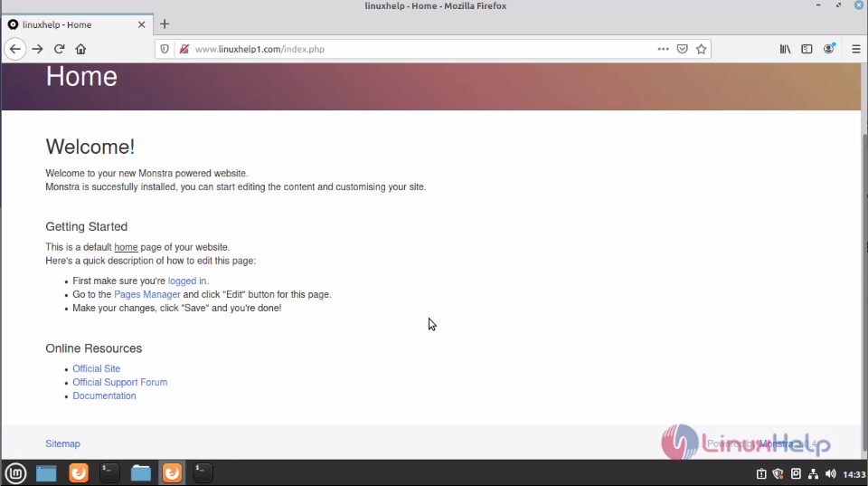Open the Documentation link

pyautogui.click(x=104, y=395)
